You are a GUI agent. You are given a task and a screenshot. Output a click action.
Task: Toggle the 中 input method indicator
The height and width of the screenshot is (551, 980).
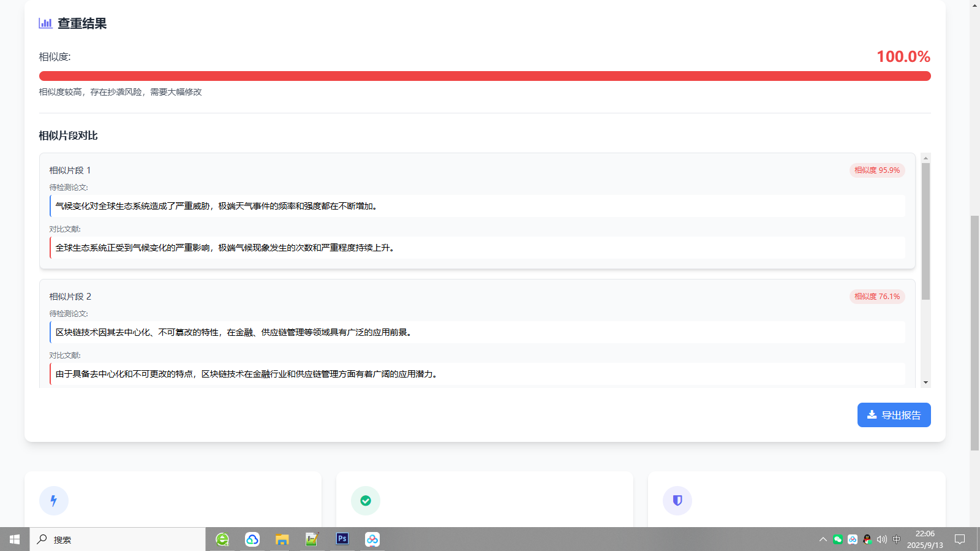click(897, 539)
